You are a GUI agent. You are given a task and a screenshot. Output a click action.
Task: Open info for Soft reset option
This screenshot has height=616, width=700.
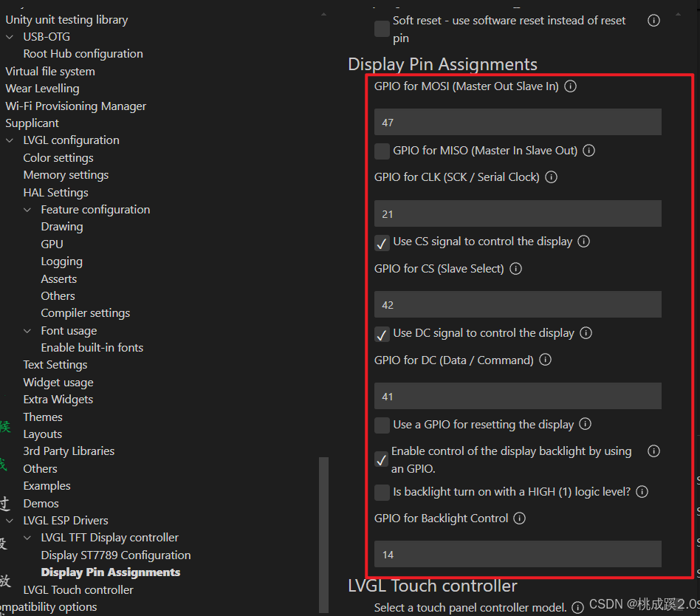coord(653,21)
